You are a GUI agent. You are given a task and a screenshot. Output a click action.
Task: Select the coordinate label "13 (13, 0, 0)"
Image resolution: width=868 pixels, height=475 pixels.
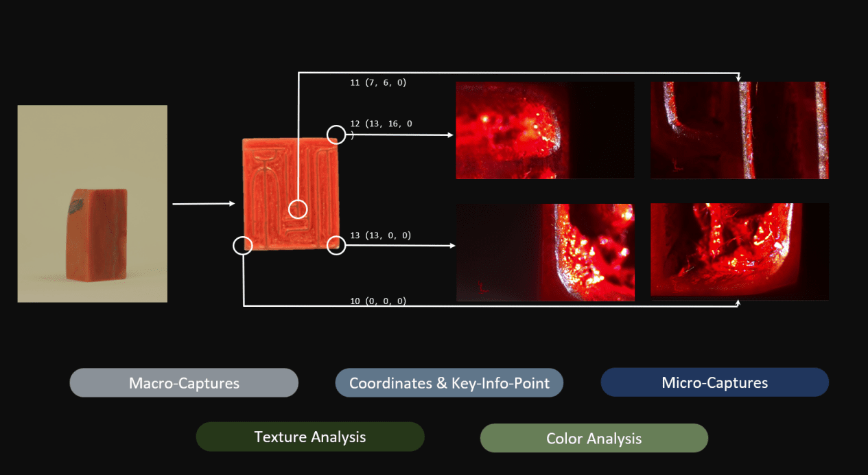[x=380, y=235]
